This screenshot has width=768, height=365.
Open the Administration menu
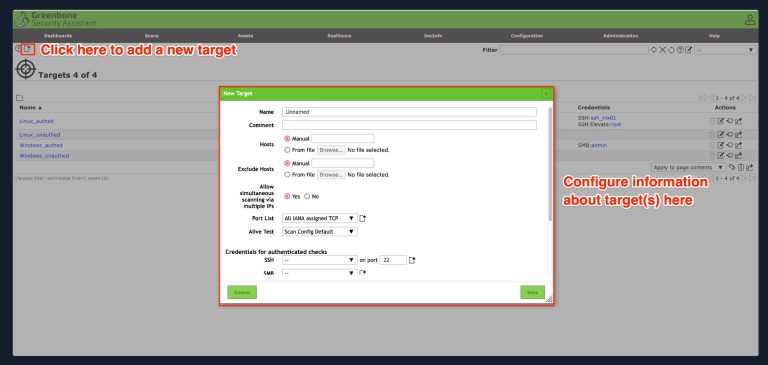(x=621, y=36)
